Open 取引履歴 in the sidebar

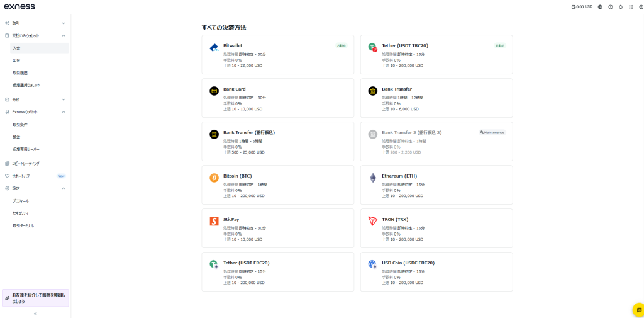[x=40, y=73]
